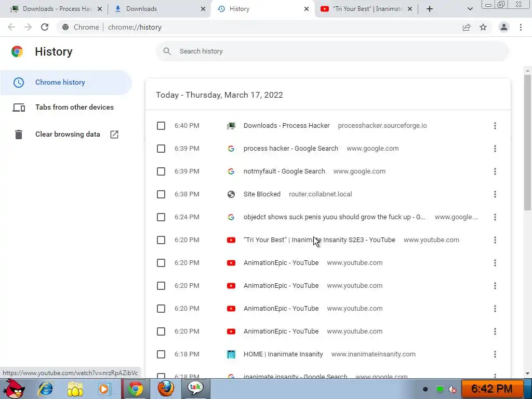Click the Process Hacker favicon in history list
532x399 pixels.
(231, 126)
